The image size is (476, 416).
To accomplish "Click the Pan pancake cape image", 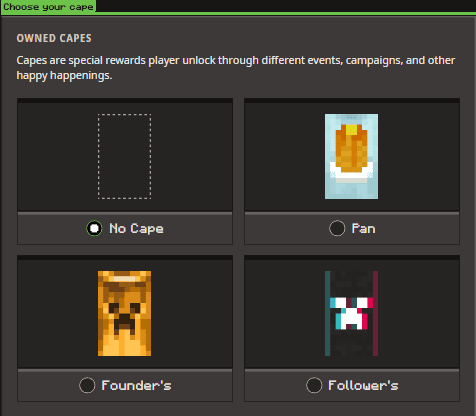I will [x=351, y=156].
